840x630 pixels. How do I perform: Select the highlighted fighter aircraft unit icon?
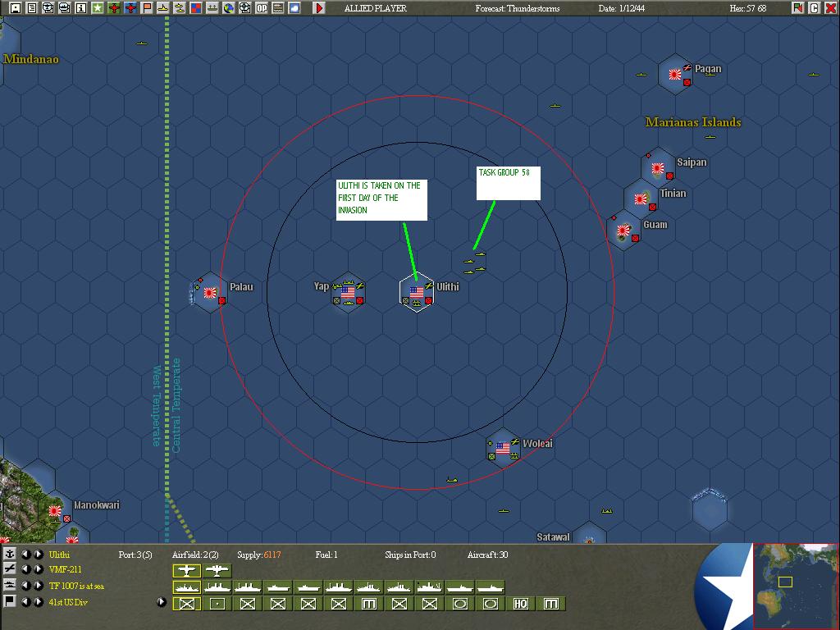point(186,571)
